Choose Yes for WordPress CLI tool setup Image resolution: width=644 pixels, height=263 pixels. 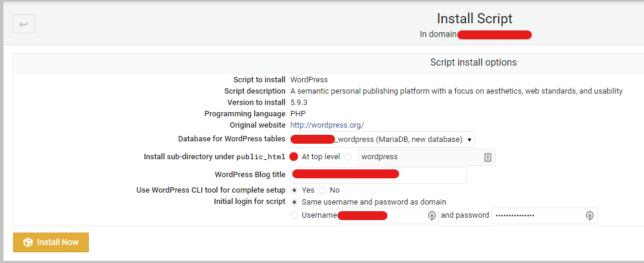(294, 190)
